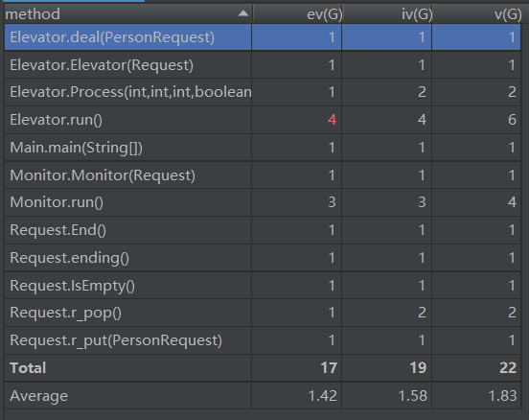Select the Monitor.Monitor(Request) row
Image resolution: width=529 pixels, height=420 pixels.
point(263,175)
